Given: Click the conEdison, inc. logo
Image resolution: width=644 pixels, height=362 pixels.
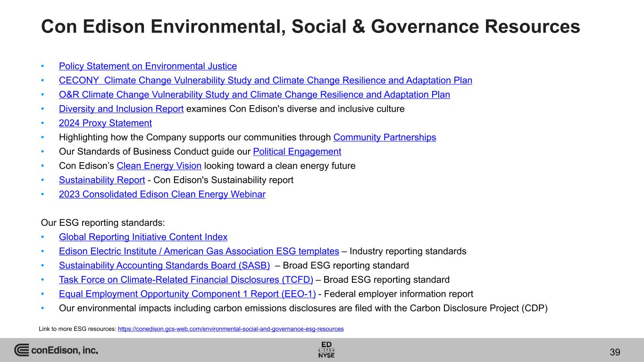Looking at the screenshot, I should 56,350.
